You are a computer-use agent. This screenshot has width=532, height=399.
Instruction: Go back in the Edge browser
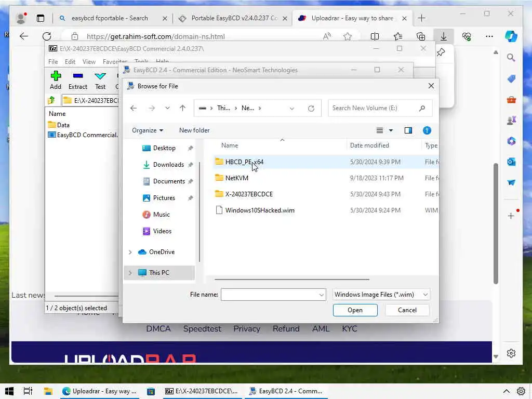(x=24, y=36)
